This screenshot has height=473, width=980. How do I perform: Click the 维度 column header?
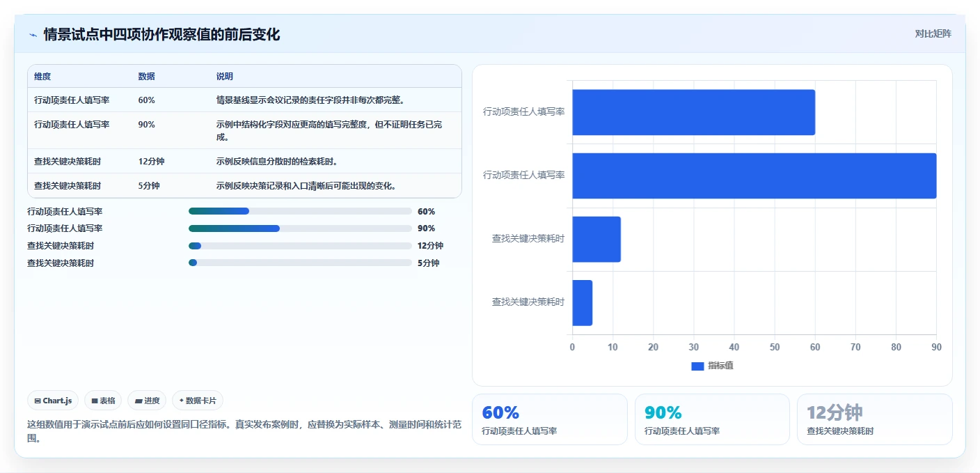[42, 77]
